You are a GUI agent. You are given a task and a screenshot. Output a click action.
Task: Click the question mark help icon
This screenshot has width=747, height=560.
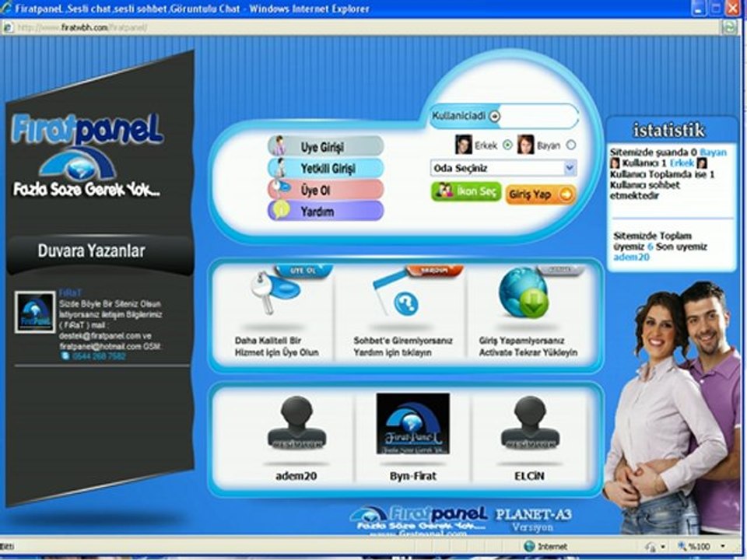pyautogui.click(x=406, y=303)
